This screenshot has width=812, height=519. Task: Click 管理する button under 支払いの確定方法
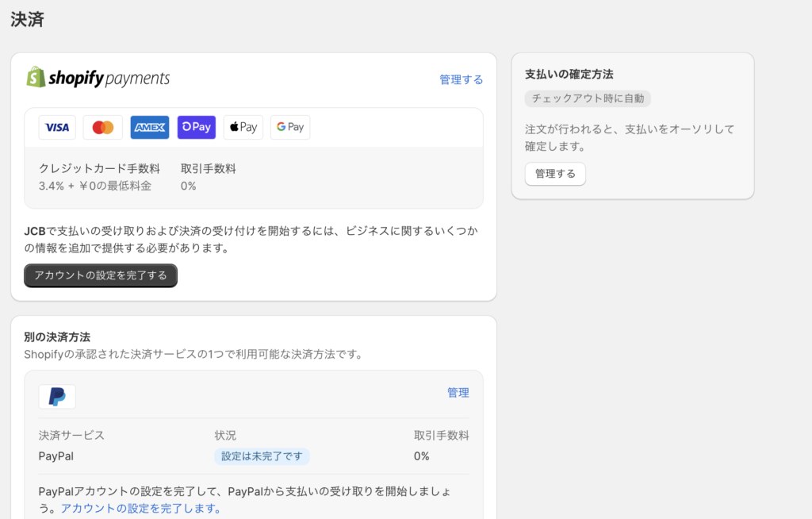pos(555,174)
